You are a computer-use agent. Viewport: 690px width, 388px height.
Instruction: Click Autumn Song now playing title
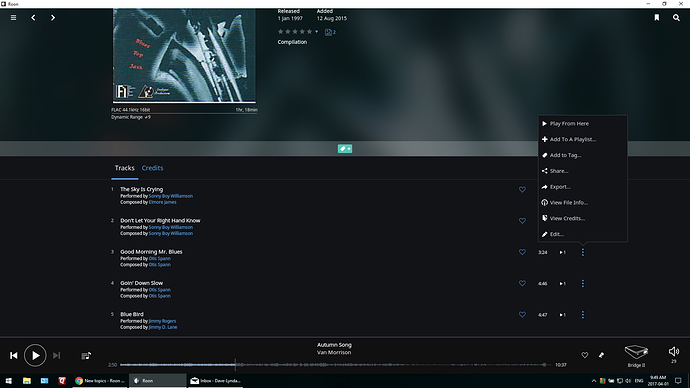tap(334, 345)
